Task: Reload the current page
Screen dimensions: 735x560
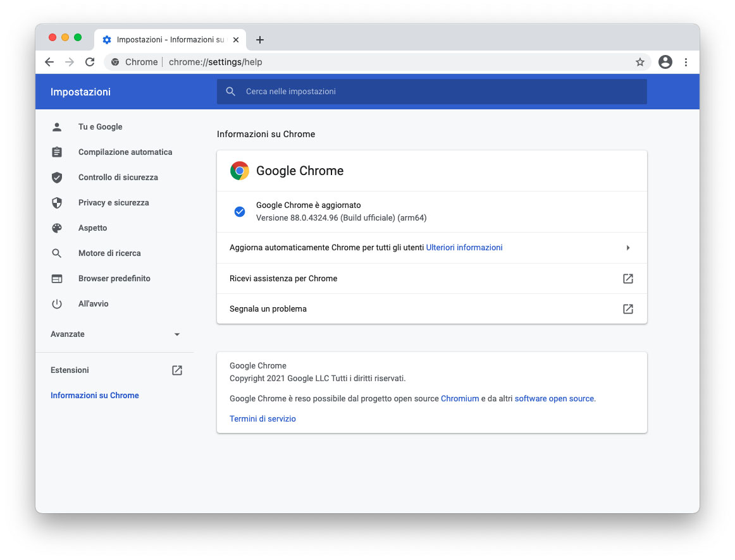Action: pos(90,62)
